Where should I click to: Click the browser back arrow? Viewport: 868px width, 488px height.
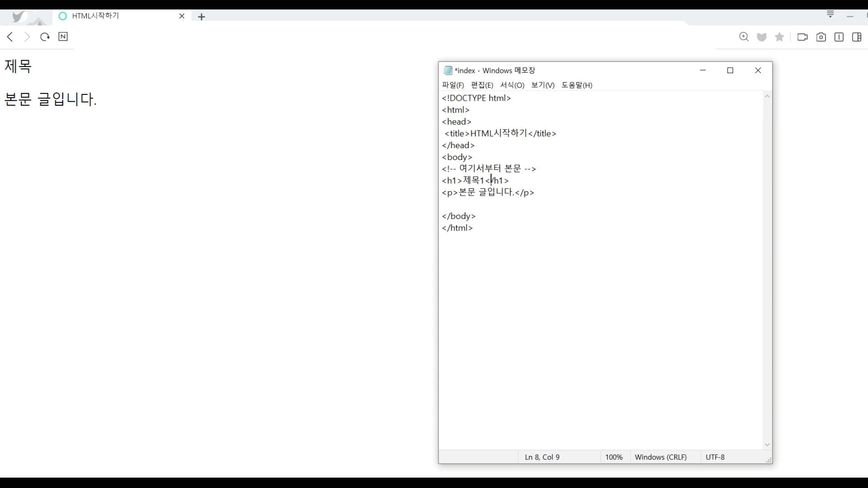[10, 37]
